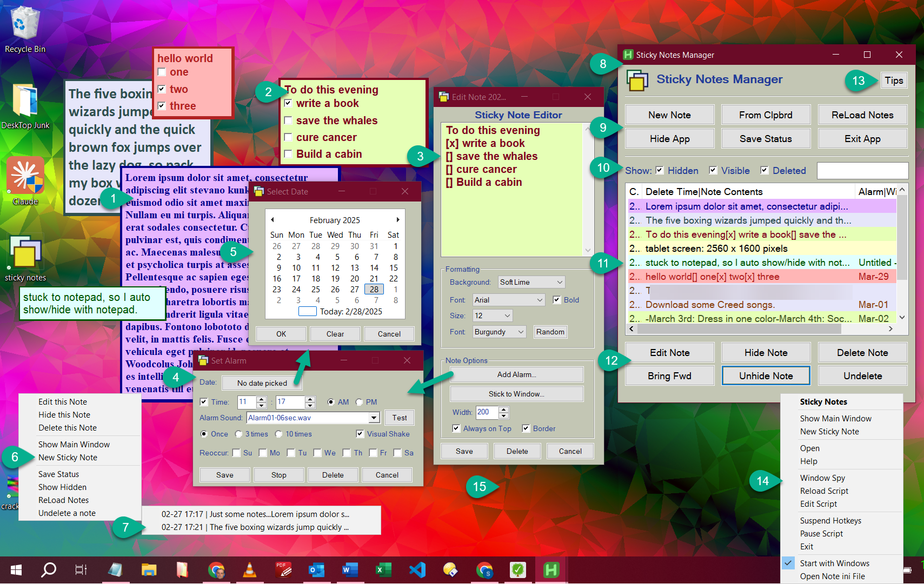Check 'save the whales' on evening note
The height and width of the screenshot is (584, 924).
pos(288,120)
